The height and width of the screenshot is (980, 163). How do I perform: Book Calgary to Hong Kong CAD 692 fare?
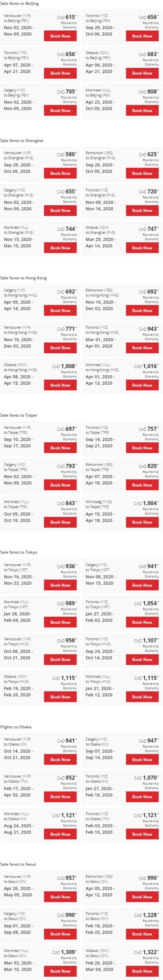coord(60,311)
